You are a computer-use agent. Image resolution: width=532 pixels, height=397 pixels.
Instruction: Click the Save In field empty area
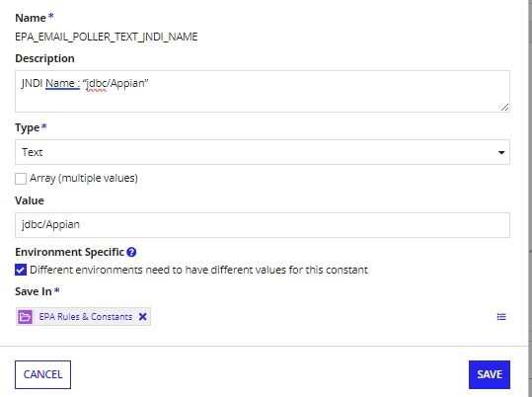(x=323, y=317)
